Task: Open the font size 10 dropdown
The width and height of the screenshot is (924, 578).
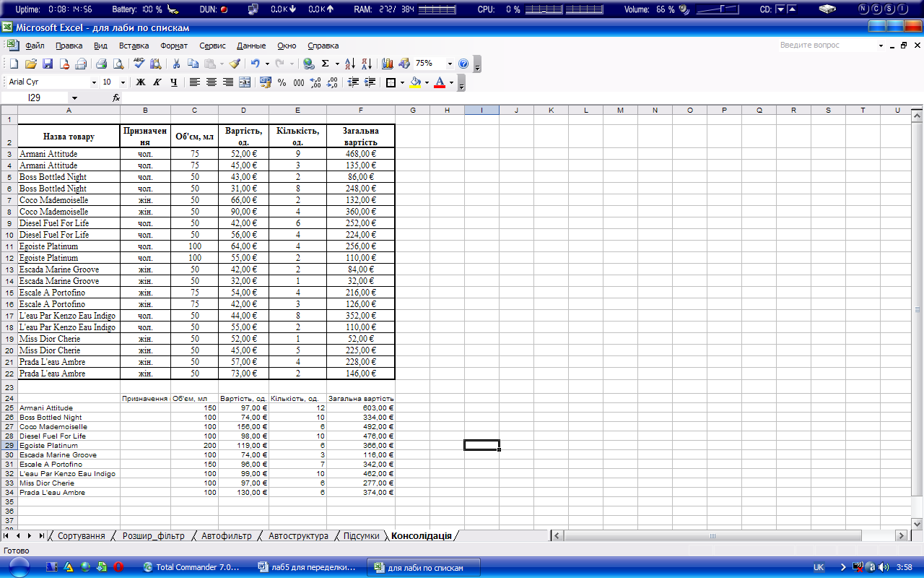Action: 123,82
